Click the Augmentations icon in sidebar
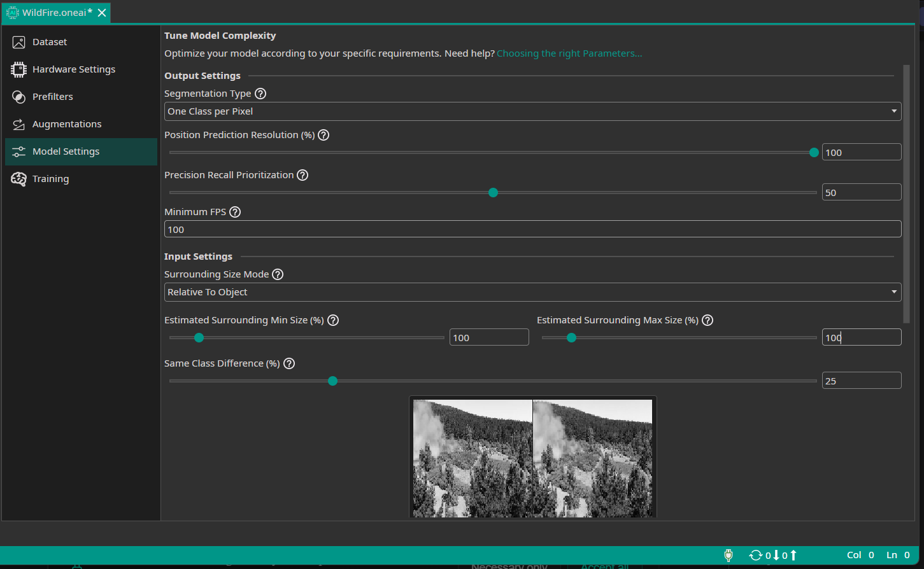 pyautogui.click(x=18, y=124)
